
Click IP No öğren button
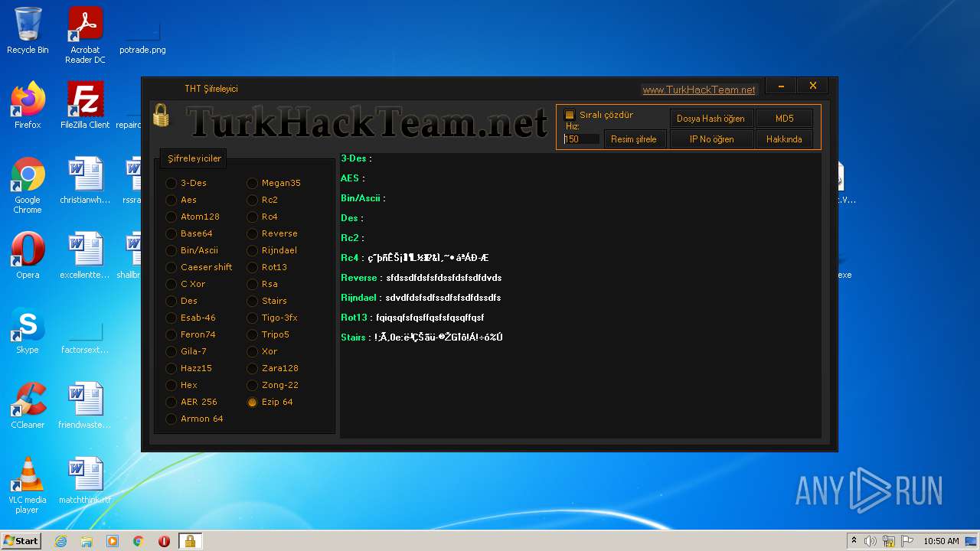click(x=710, y=139)
